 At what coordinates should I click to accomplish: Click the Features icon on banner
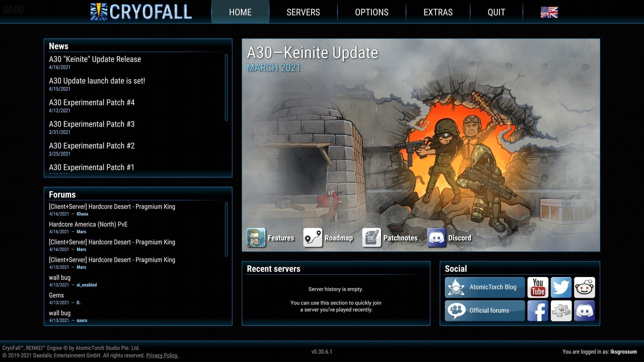(256, 238)
